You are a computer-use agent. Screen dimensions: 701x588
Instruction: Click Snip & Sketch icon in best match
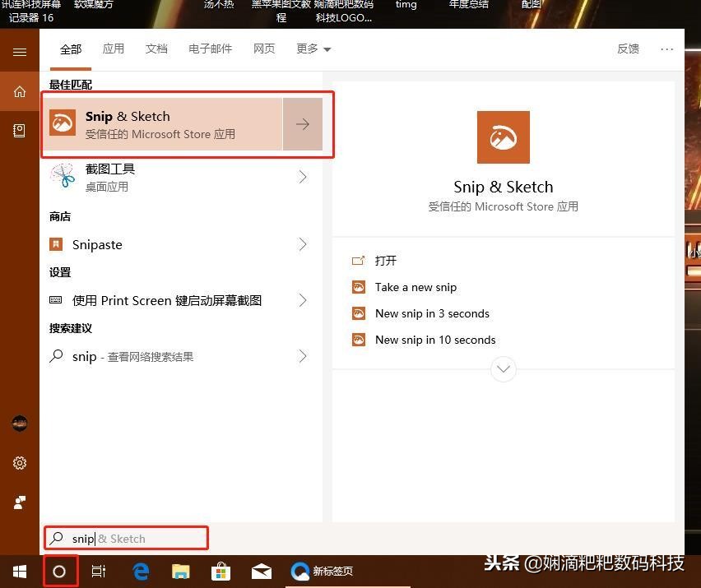tap(63, 123)
